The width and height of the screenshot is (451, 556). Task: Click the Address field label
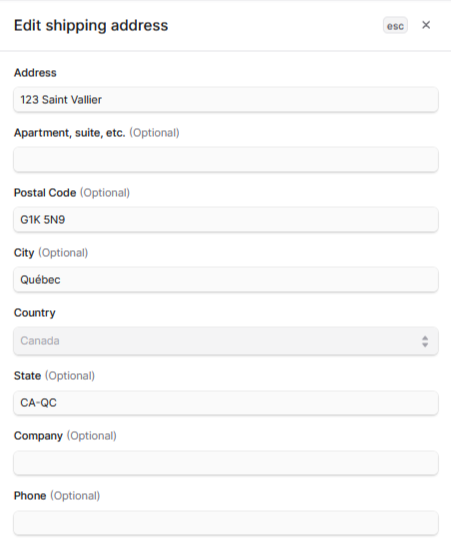35,73
